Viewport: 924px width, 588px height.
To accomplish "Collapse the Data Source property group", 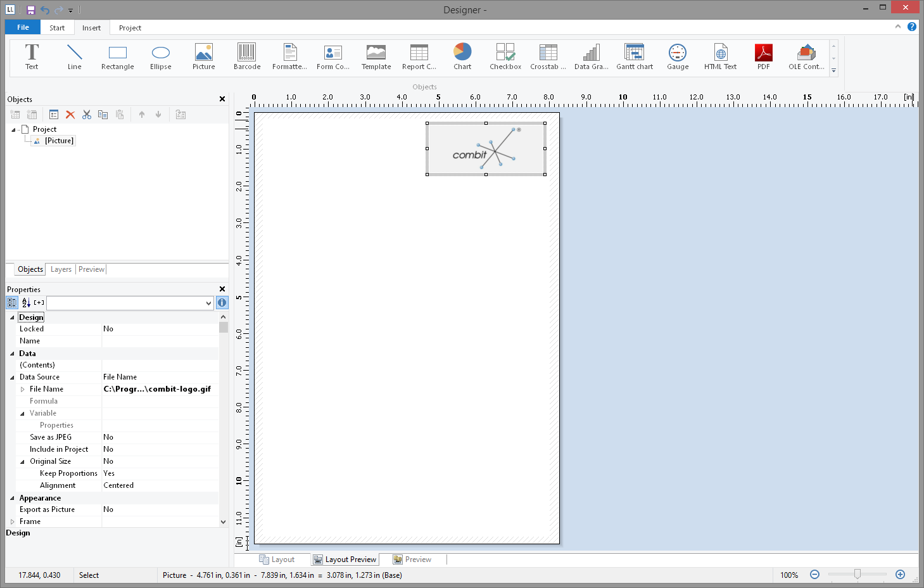I will coord(12,377).
